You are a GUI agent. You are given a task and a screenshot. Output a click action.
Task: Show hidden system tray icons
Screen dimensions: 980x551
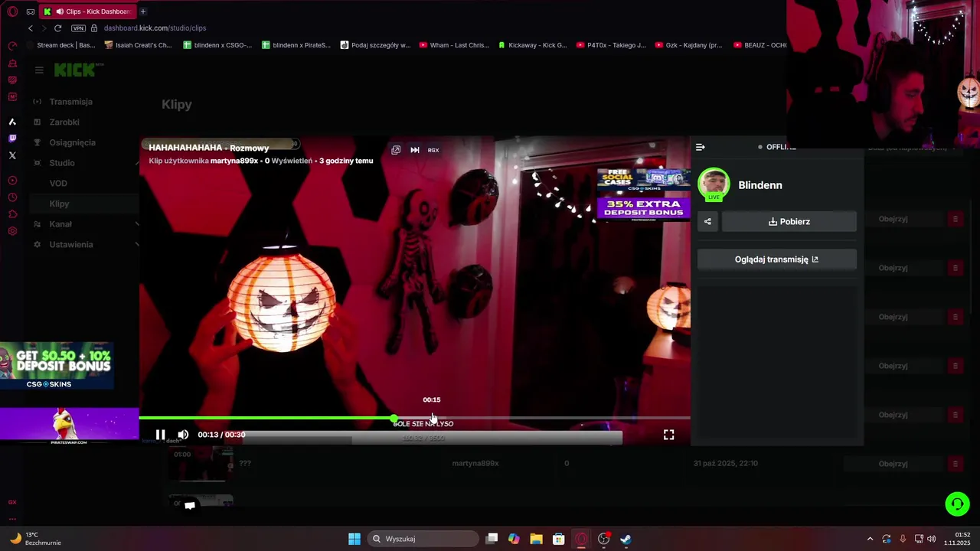(870, 539)
